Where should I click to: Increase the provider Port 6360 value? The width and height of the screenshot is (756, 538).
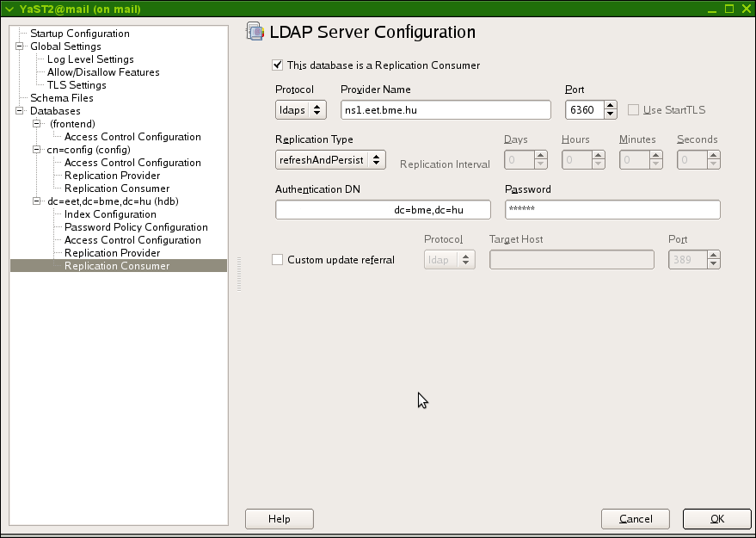(x=611, y=106)
